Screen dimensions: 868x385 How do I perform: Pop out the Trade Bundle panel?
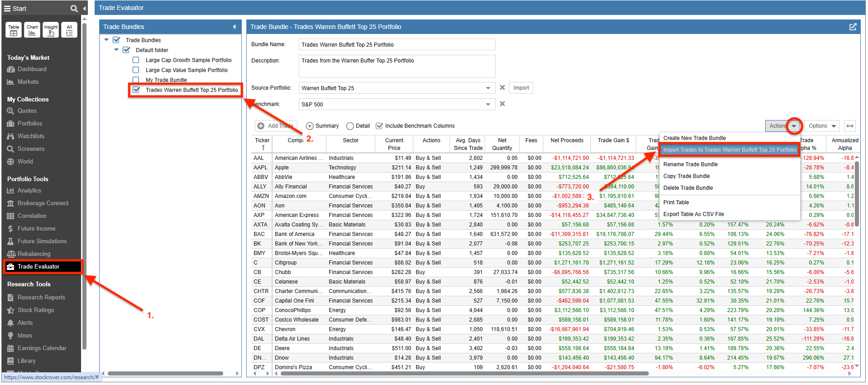[x=853, y=27]
